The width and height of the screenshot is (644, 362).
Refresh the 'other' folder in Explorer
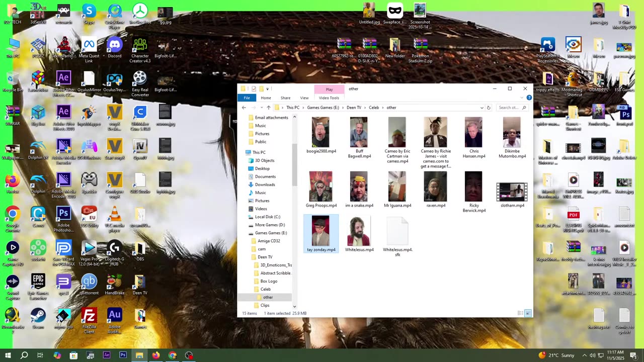488,108
